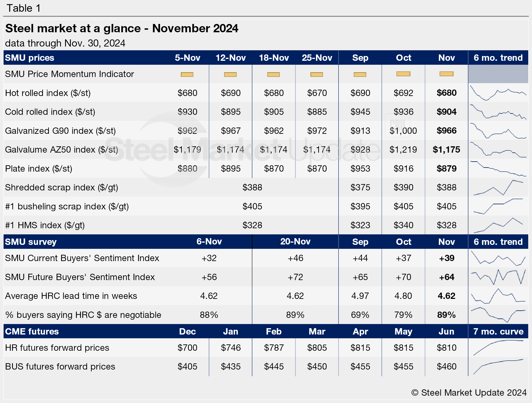
Task: Click the Steel Market Update 2024 copyright text
Action: 469,393
